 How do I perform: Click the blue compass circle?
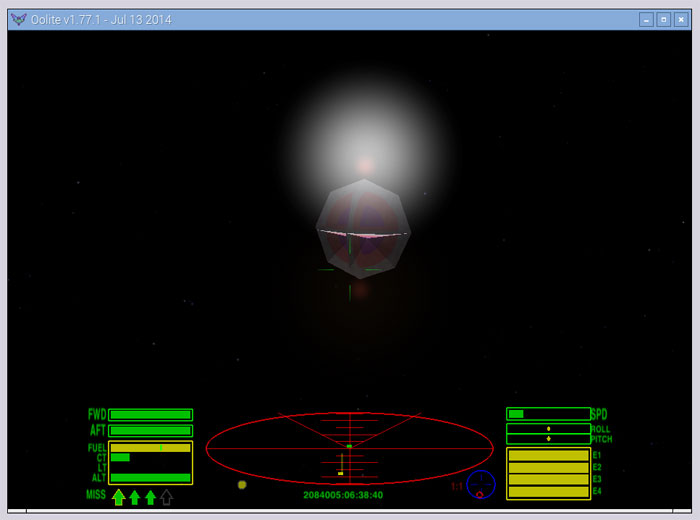point(481,484)
